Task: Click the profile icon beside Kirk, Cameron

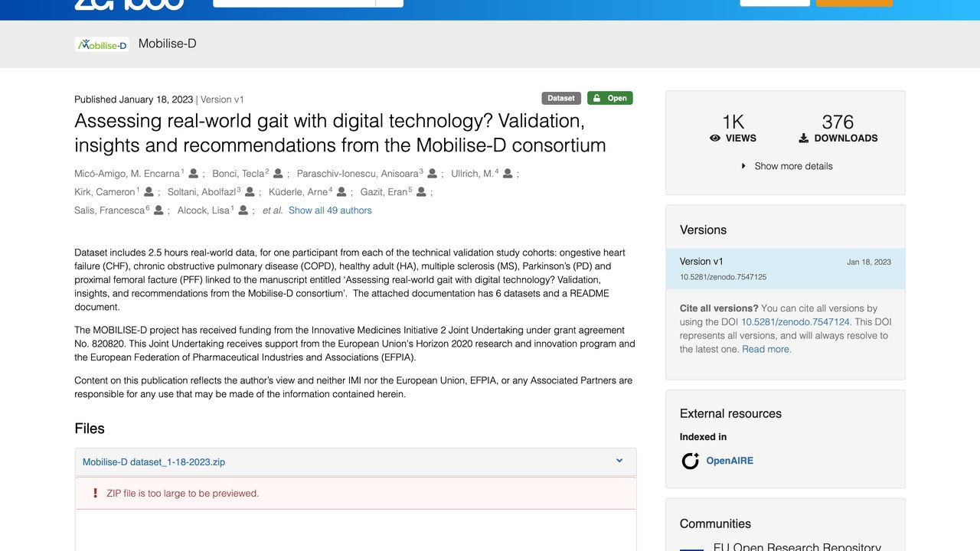Action: click(x=149, y=192)
